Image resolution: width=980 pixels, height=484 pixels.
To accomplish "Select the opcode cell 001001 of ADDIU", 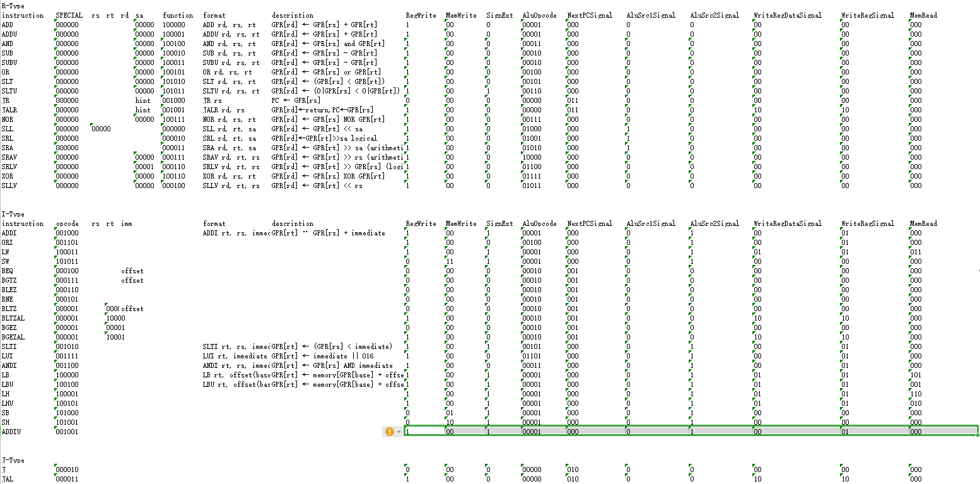I will [x=66, y=432].
